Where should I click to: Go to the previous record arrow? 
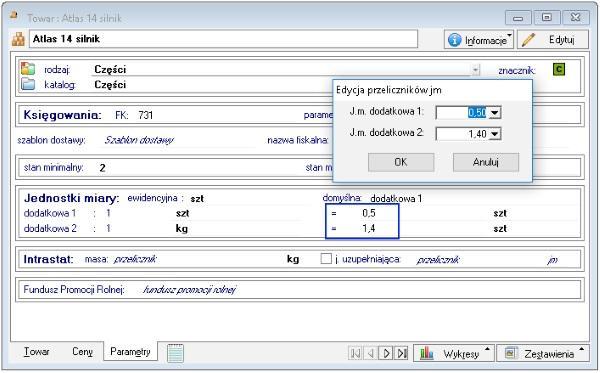point(370,353)
